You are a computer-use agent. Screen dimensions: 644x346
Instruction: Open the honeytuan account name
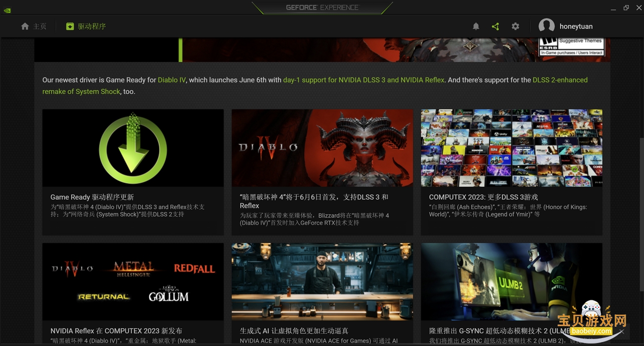[576, 26]
